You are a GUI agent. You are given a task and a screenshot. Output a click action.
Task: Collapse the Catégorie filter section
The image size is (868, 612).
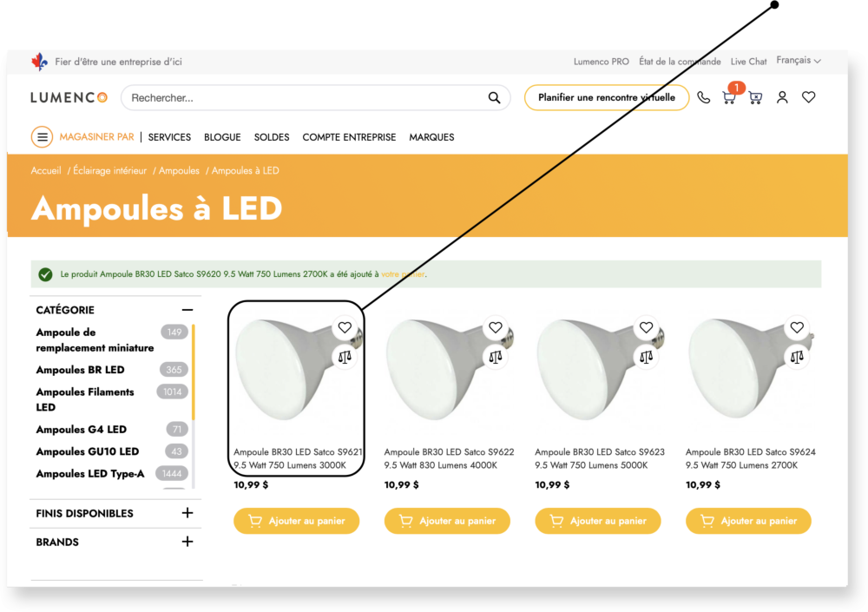[187, 310]
